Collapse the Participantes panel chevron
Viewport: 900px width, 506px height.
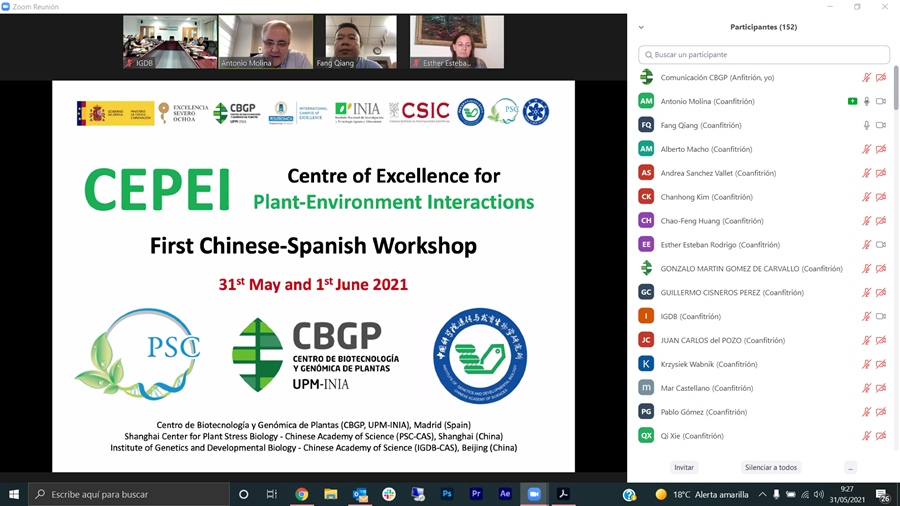coord(641,27)
